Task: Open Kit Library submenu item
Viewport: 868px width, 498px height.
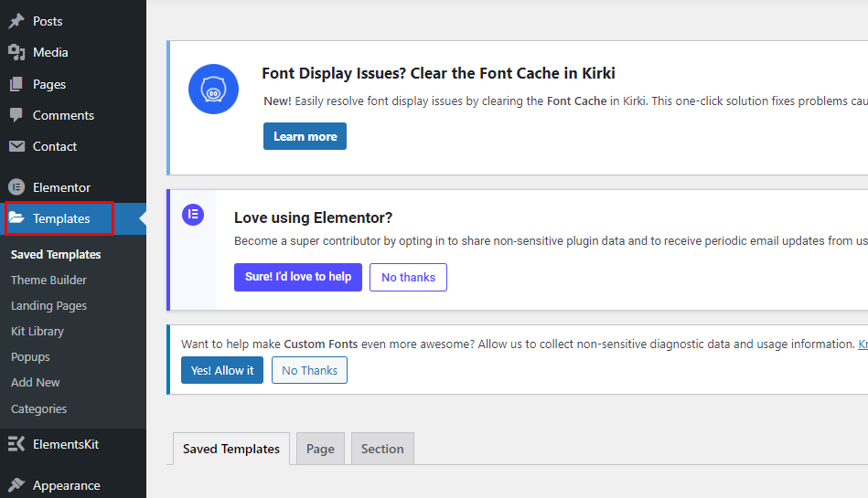Action: pyautogui.click(x=38, y=331)
